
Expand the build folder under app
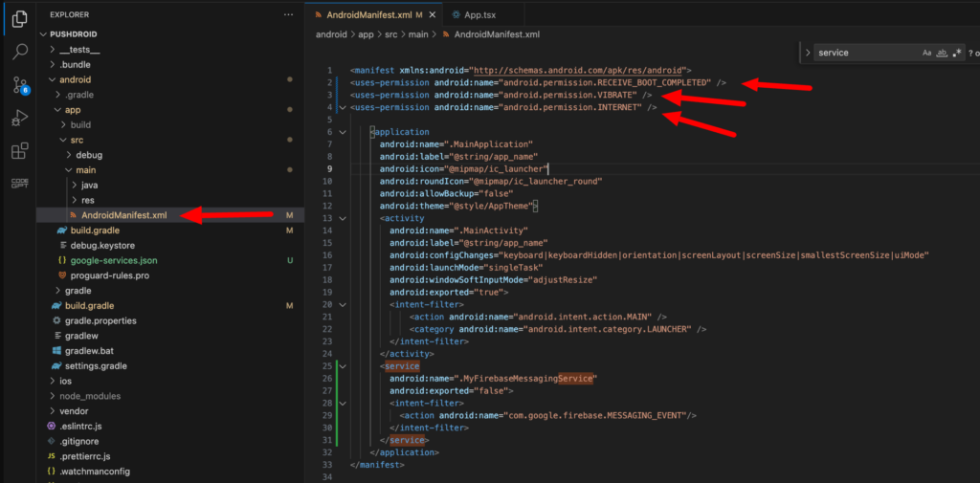pos(63,125)
